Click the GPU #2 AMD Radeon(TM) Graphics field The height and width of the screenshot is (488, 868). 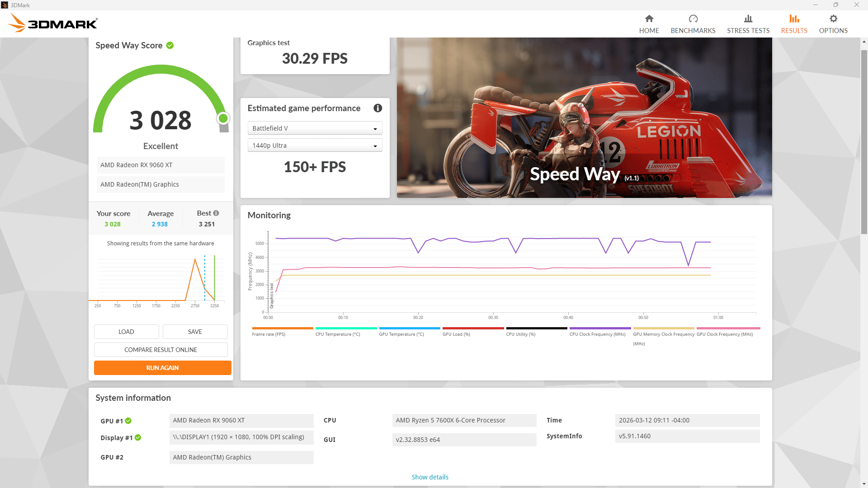241,457
